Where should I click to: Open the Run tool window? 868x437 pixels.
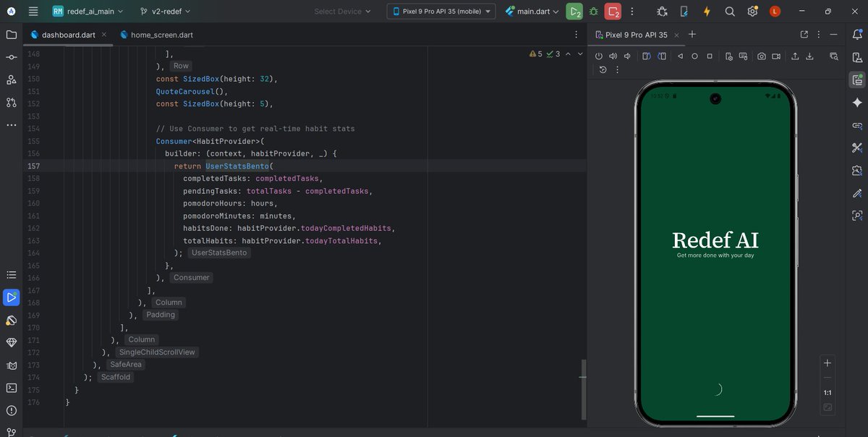11,297
